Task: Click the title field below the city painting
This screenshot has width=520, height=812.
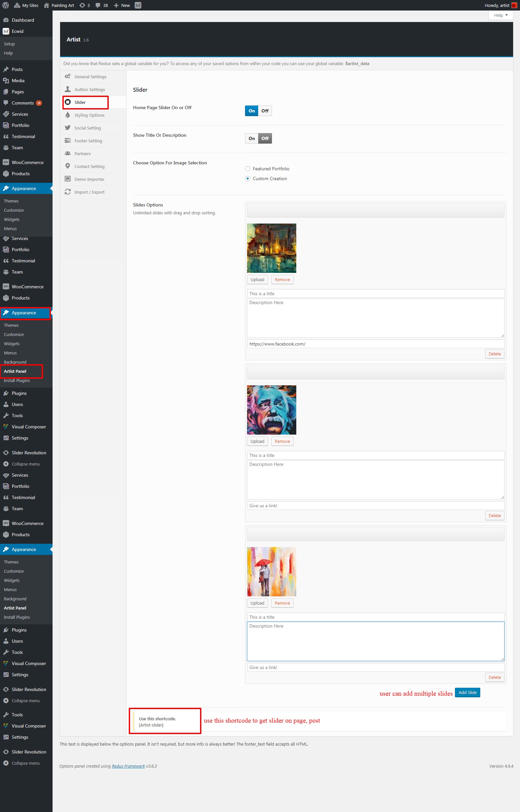Action: (x=375, y=294)
